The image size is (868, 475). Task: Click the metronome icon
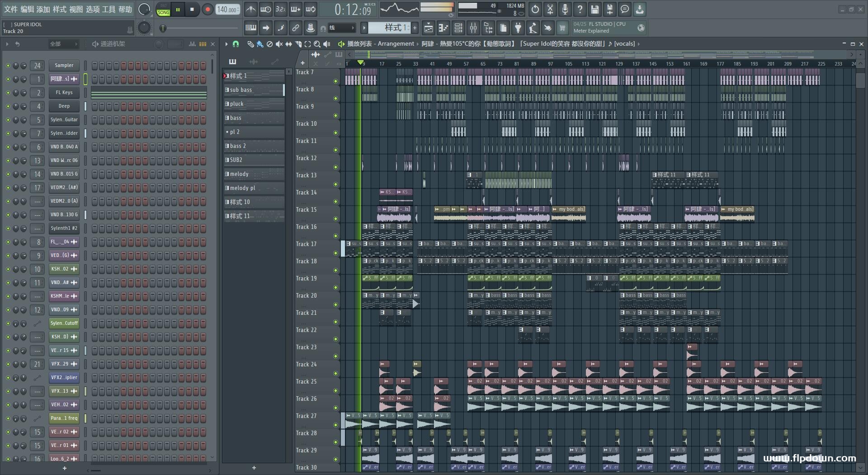click(x=251, y=9)
